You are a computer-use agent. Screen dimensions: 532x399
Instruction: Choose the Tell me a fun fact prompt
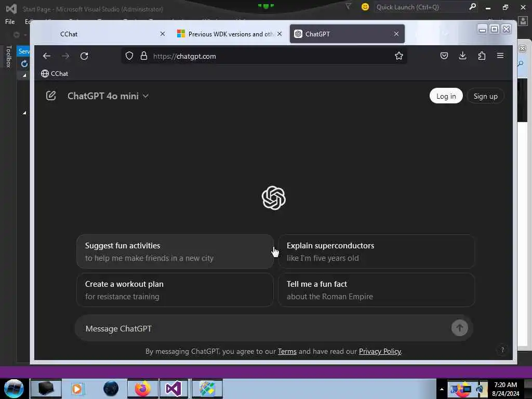(376, 290)
